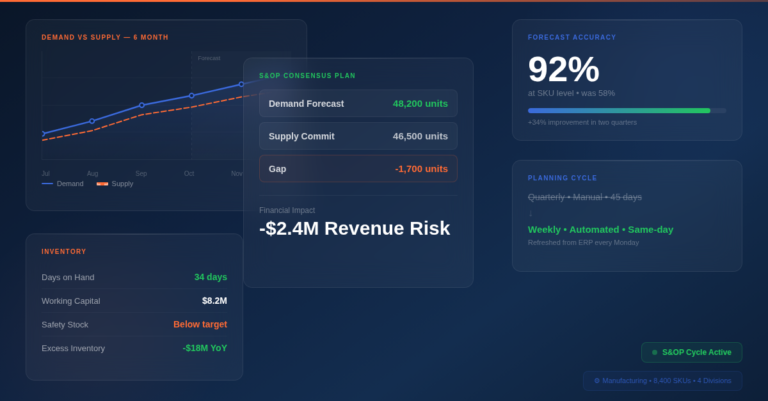Click the Weekly Automated Same-day text

pos(600,229)
